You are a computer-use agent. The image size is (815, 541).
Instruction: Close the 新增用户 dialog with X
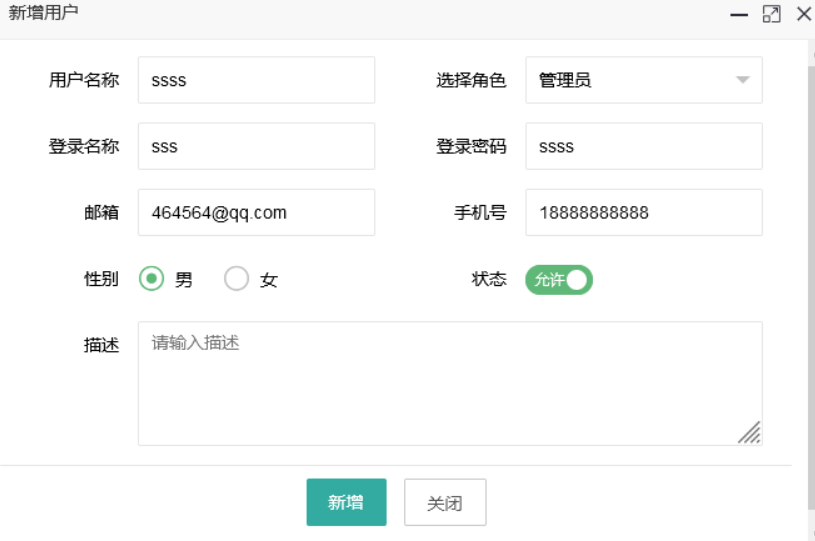coord(804,14)
